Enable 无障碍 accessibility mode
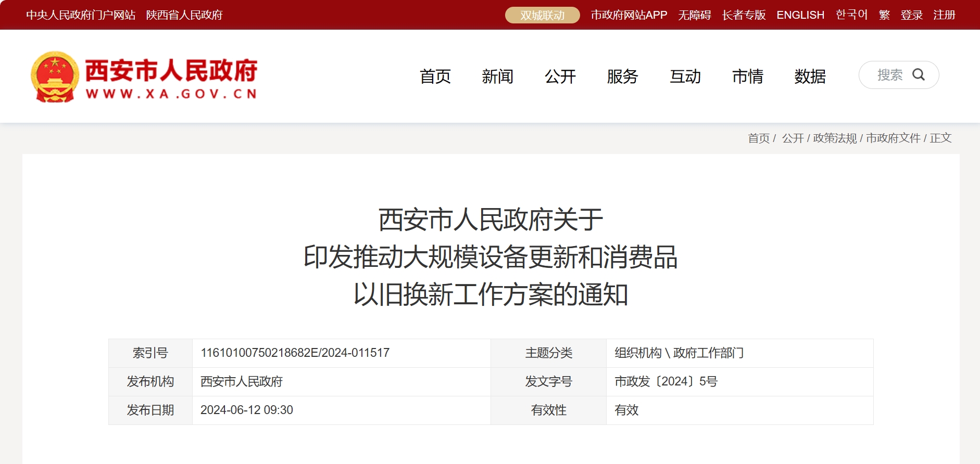The height and width of the screenshot is (464, 980). [x=694, y=15]
